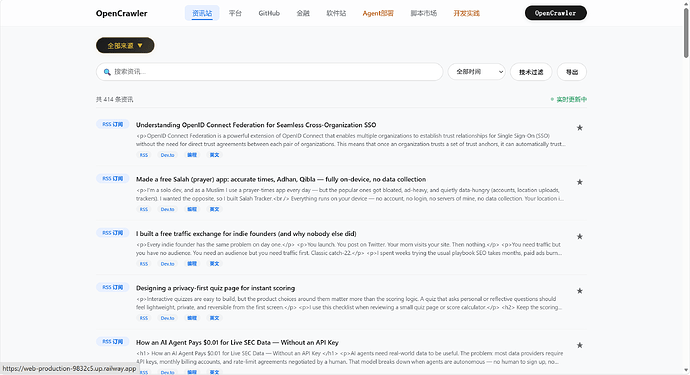This screenshot has width=690, height=375.
Task: Click the page vertical scrollbar thumb
Action: tap(686, 33)
